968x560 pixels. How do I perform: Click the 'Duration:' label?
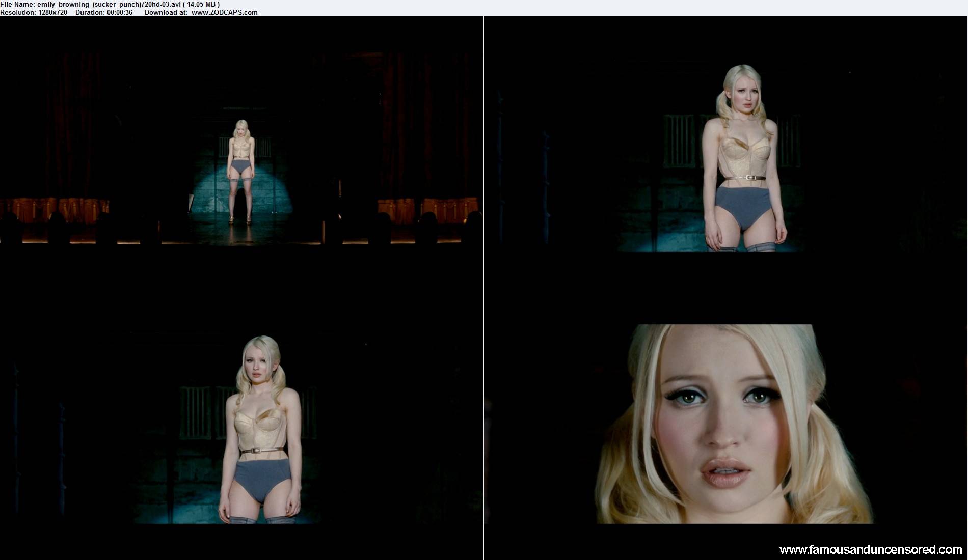[90, 12]
